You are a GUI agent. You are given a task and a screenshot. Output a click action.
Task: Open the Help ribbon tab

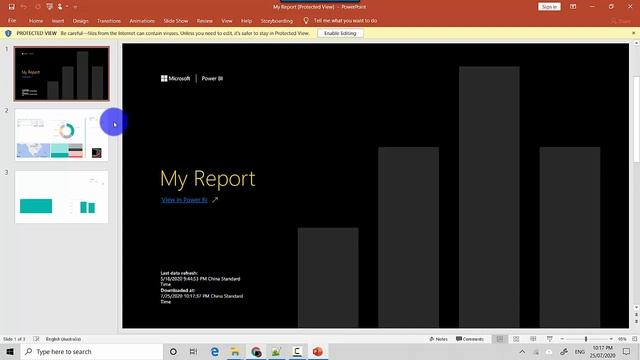(246, 20)
